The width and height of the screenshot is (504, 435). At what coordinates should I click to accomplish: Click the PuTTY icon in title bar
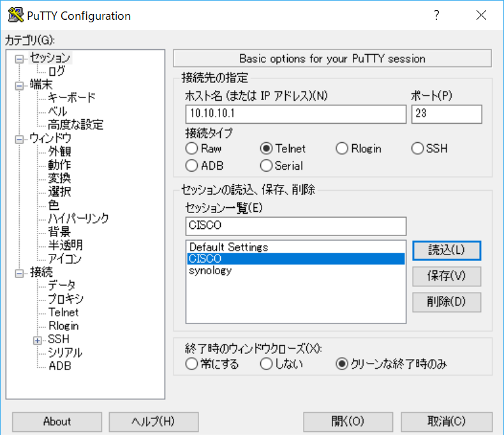[16, 15]
